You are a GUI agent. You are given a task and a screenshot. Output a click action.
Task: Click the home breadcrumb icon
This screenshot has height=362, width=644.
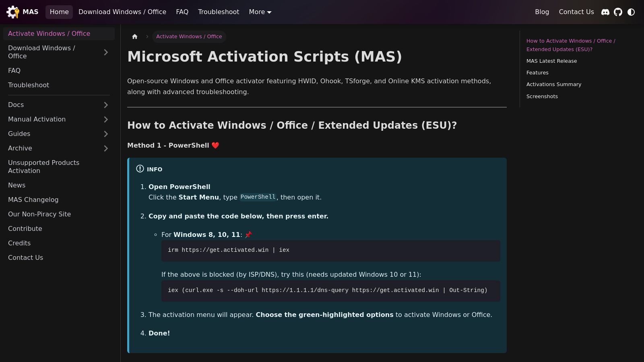pos(135,37)
